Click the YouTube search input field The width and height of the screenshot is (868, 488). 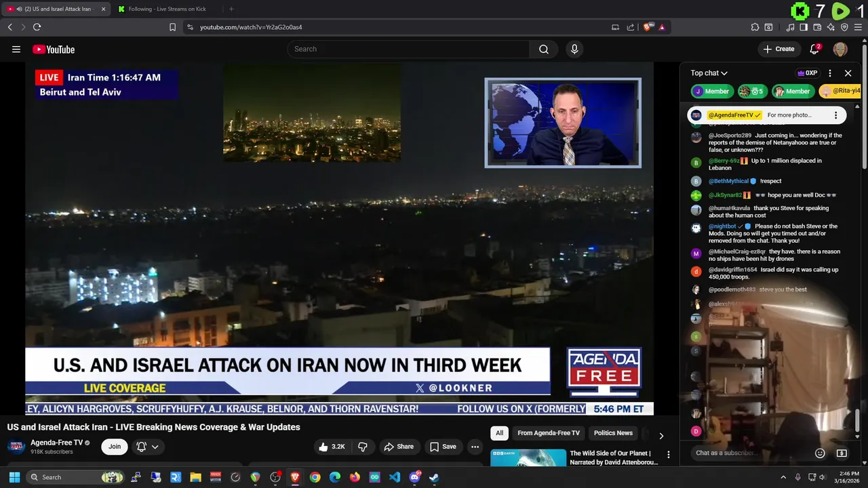point(408,49)
